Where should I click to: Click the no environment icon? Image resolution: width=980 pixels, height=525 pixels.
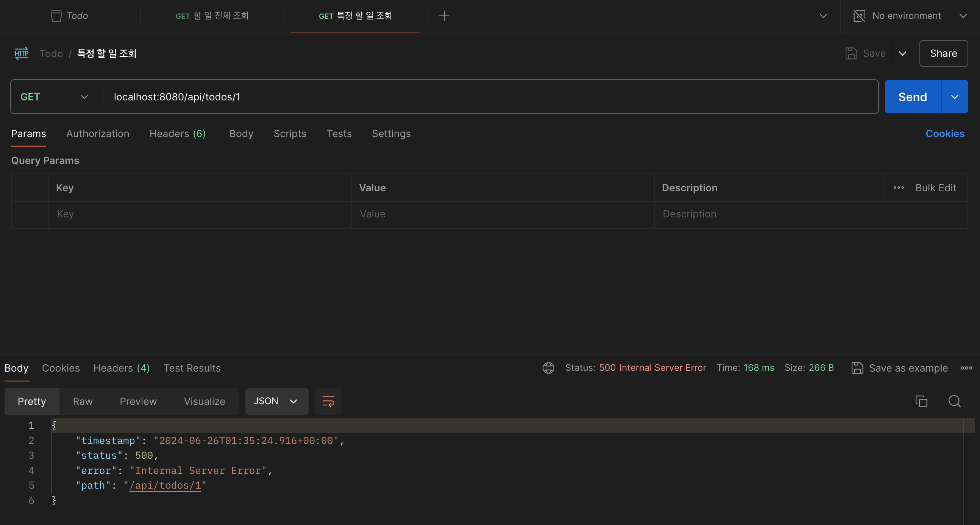pos(859,16)
